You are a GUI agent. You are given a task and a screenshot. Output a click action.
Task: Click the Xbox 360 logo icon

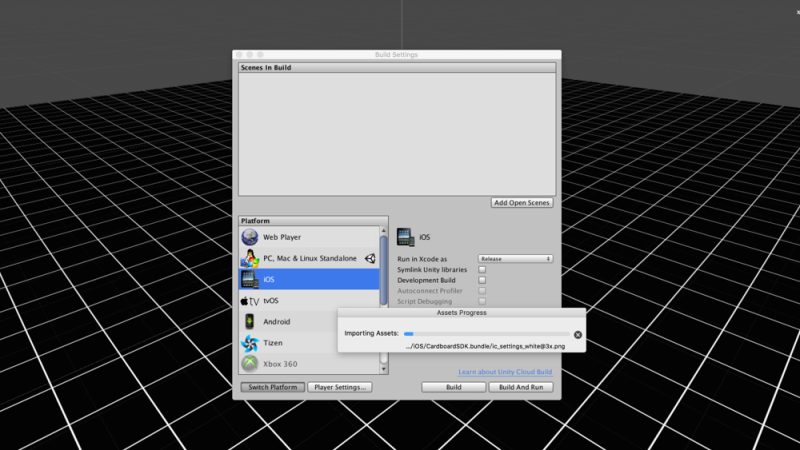(x=249, y=364)
